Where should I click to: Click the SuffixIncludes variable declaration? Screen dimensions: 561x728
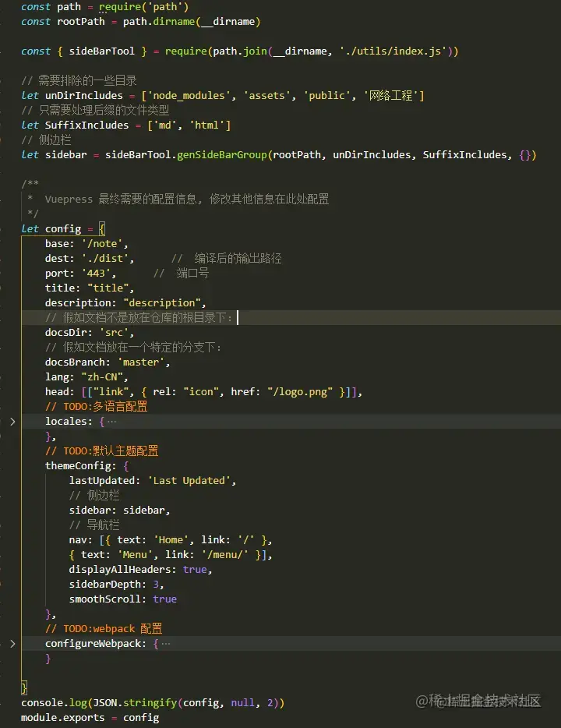coord(86,125)
